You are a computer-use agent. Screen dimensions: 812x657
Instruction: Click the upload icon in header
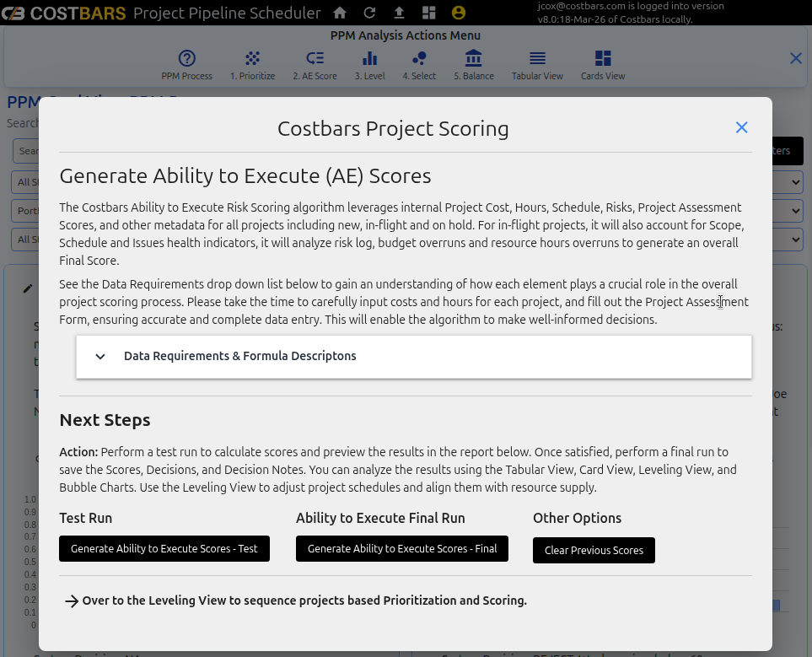tap(399, 13)
